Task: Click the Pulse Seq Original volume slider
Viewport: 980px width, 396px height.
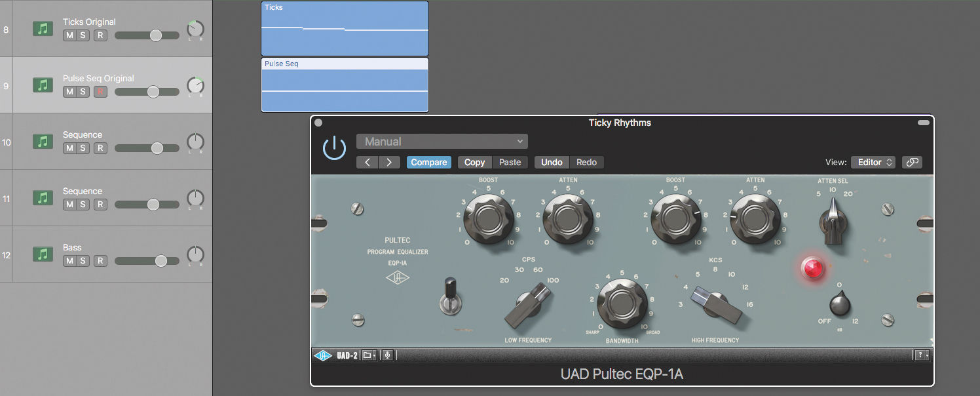Action: tap(147, 92)
